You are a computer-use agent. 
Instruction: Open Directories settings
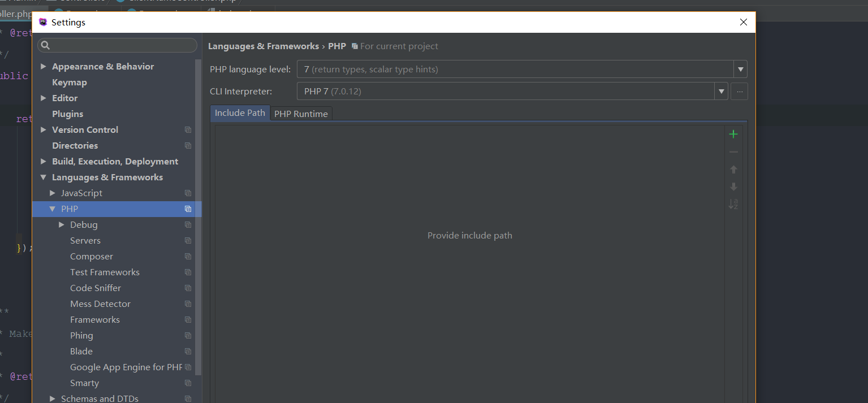[75, 146]
